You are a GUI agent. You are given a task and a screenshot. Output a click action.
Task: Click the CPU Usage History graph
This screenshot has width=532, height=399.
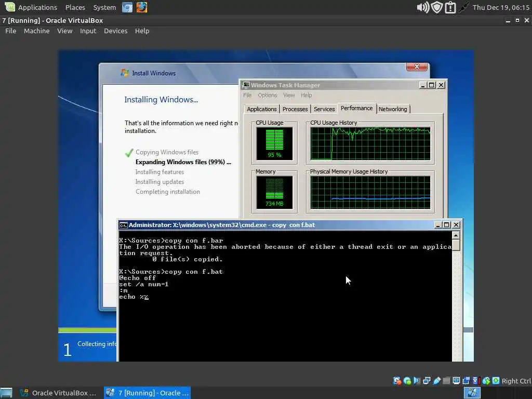tap(370, 143)
